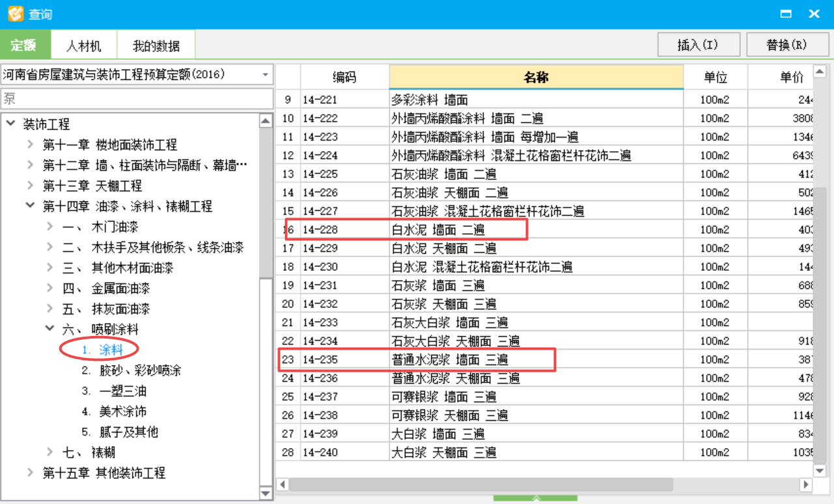Select row 石灰油浆 天棚面 二遍
The image size is (834, 504).
(545, 193)
